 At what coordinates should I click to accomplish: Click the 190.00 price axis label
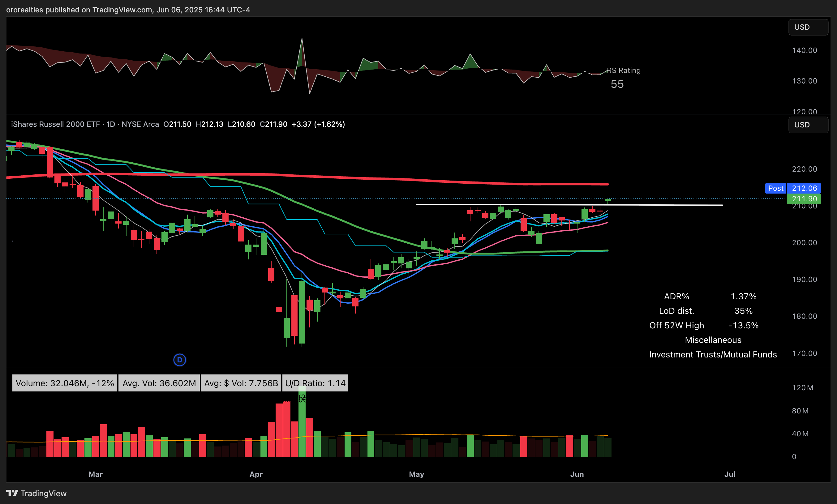tap(805, 280)
